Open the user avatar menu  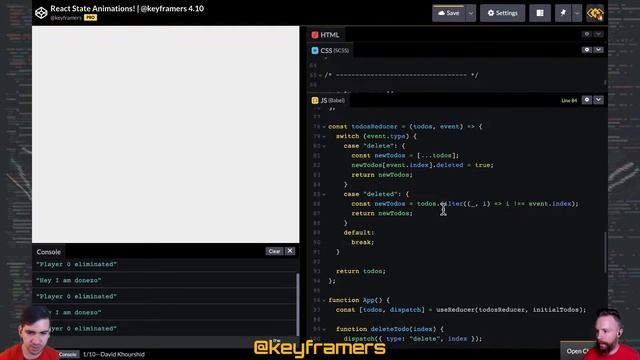(x=595, y=13)
